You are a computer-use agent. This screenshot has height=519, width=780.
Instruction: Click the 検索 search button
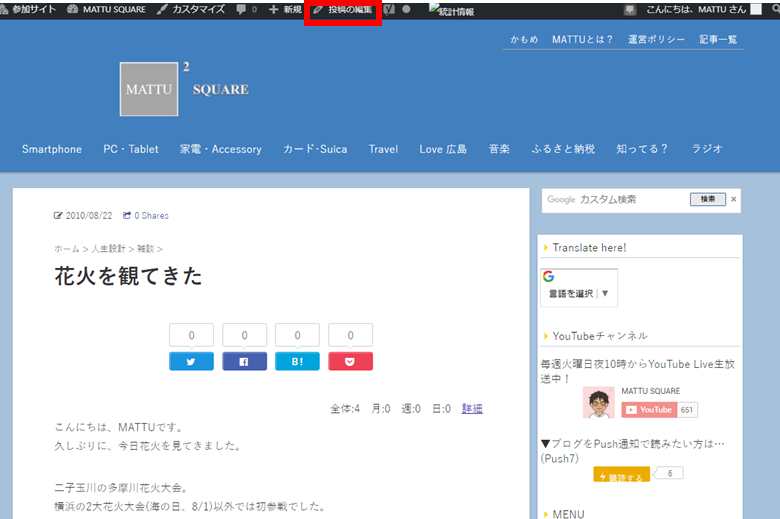coord(707,200)
